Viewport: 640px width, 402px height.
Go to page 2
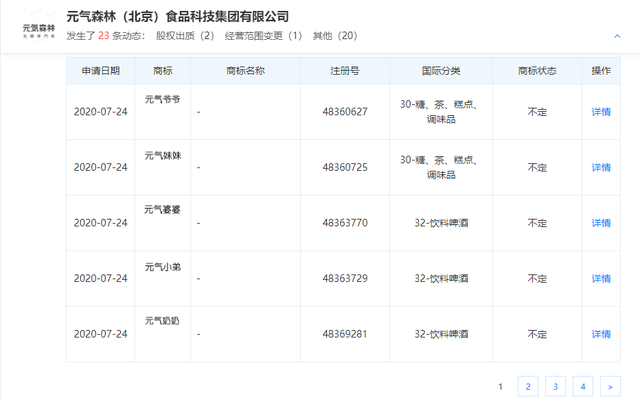pos(528,386)
